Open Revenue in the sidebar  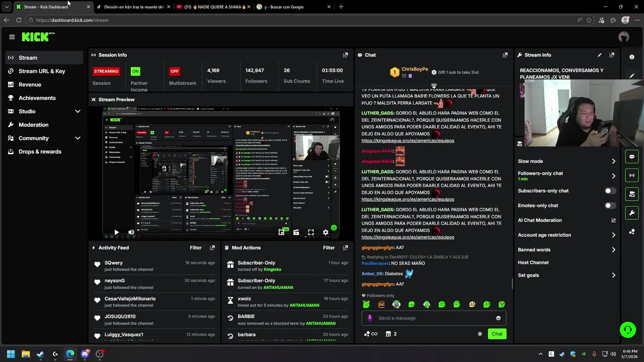point(44,84)
